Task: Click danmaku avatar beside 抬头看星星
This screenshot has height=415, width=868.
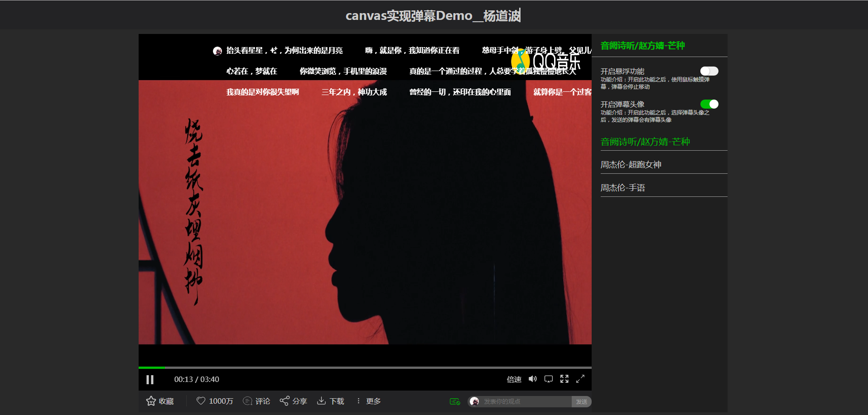Action: 217,51
